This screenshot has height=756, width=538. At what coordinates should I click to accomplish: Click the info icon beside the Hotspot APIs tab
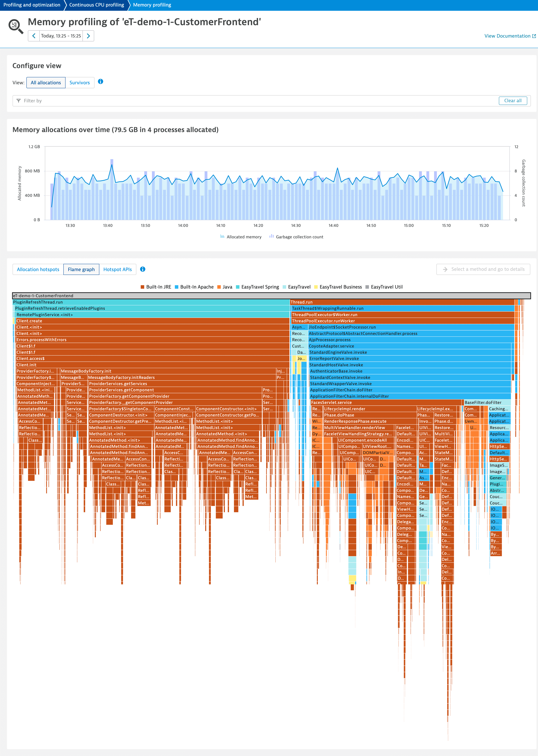(143, 269)
